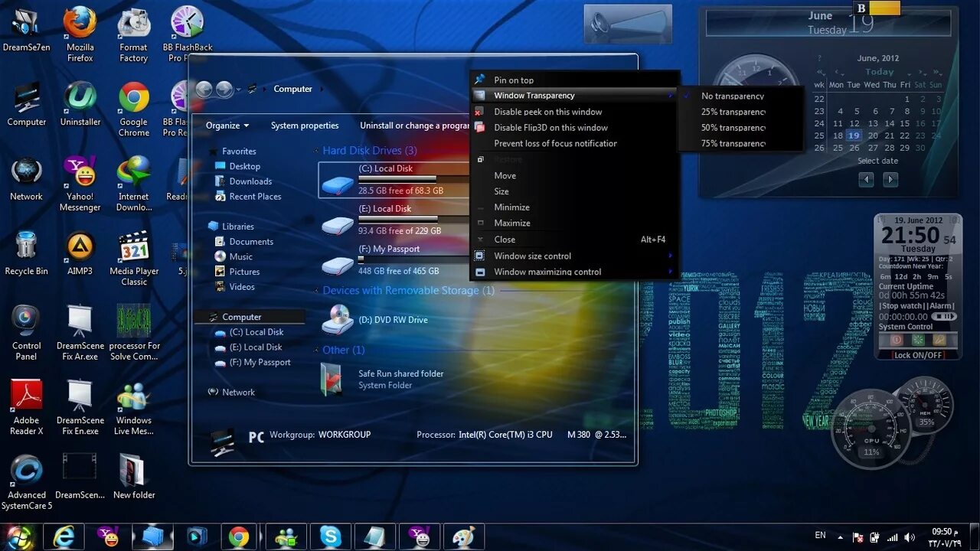Click the volume speaker tray icon
This screenshot has width=980, height=551.
[x=910, y=537]
